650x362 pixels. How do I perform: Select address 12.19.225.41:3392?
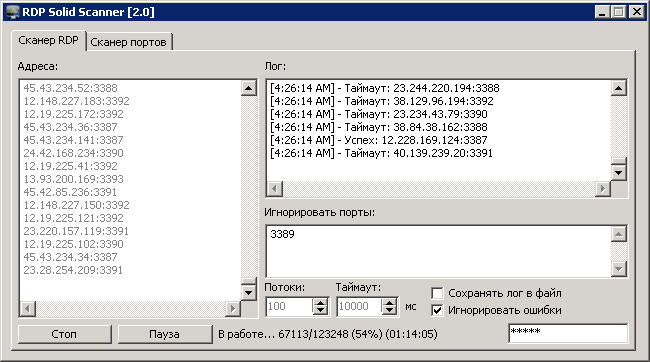click(x=70, y=166)
